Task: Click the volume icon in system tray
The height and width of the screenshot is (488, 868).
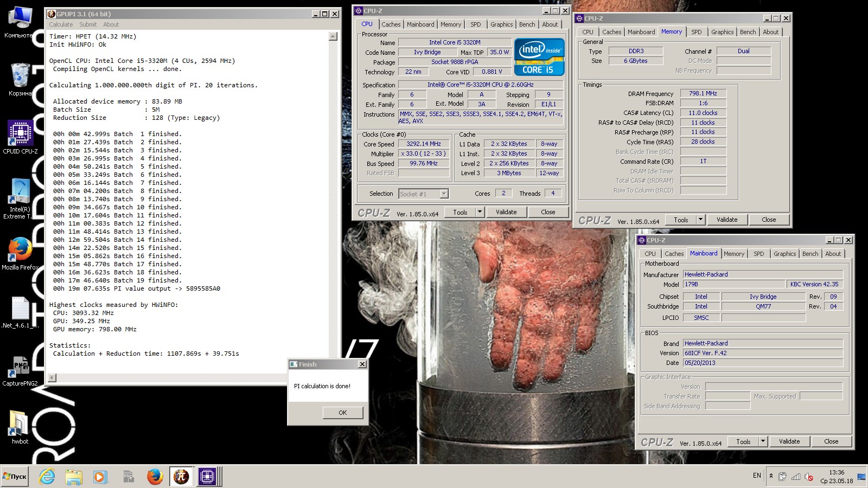Action: (x=809, y=477)
